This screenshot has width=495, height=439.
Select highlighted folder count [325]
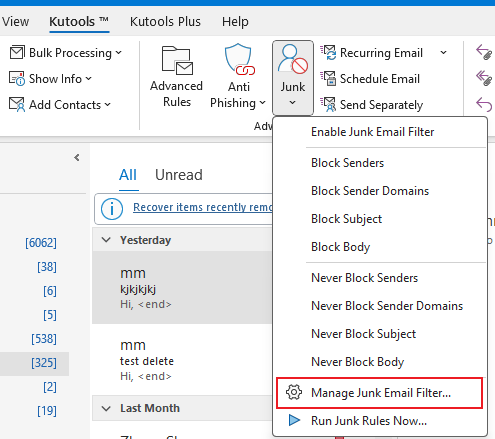(x=44, y=363)
